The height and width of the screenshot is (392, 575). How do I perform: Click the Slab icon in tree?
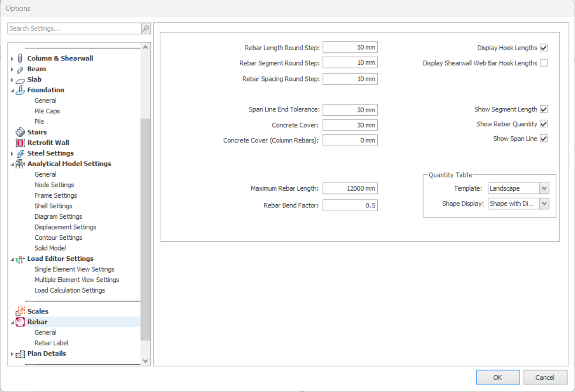click(x=20, y=80)
